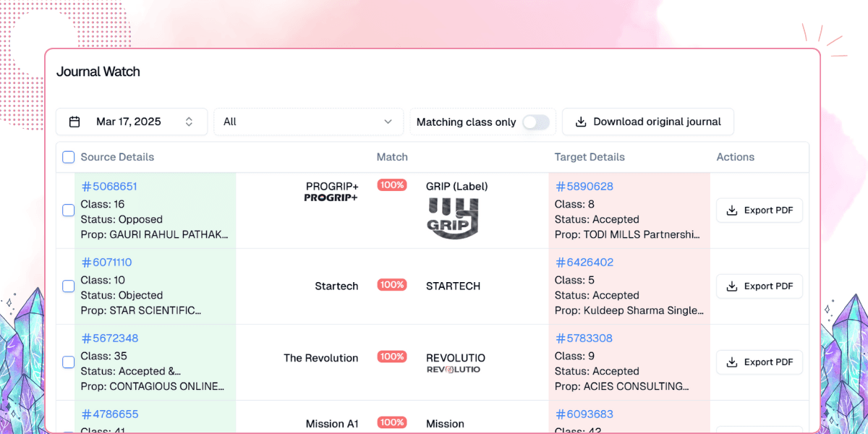
Task: Export PDF for the Startech row
Action: 759,286
